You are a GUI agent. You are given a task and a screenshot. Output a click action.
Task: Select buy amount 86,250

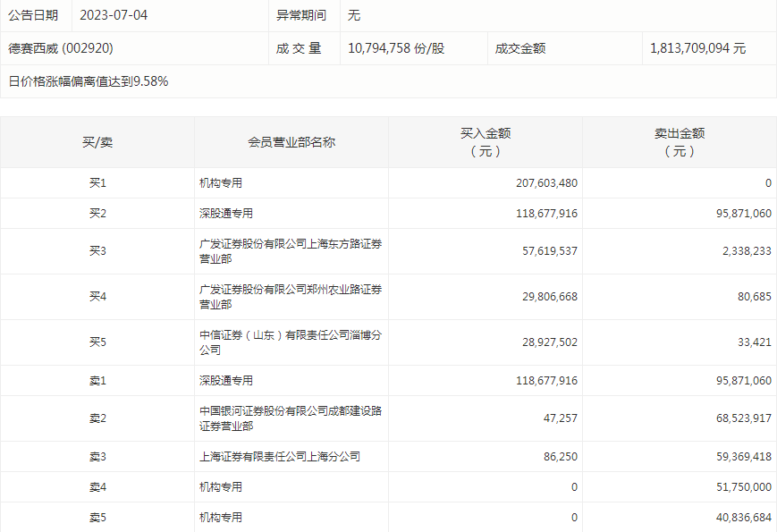(561, 456)
